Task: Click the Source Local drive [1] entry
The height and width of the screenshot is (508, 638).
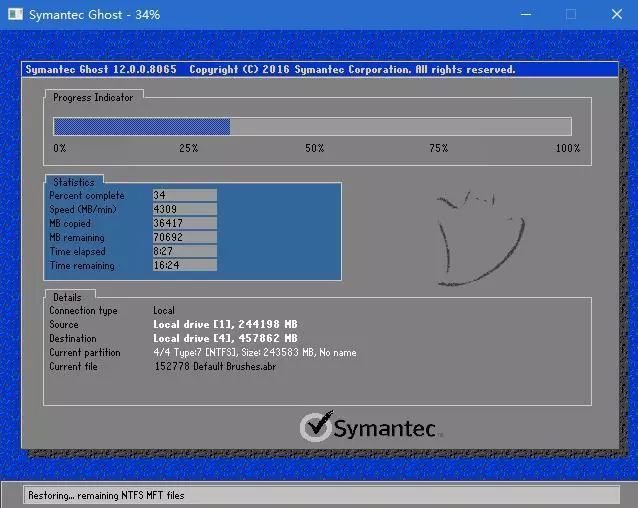Action: pyautogui.click(x=224, y=325)
